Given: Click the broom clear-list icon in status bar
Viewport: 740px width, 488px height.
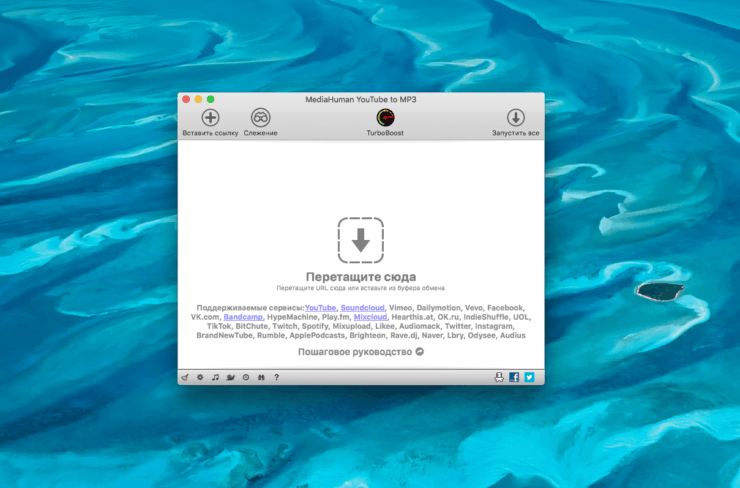Looking at the screenshot, I should click(185, 378).
